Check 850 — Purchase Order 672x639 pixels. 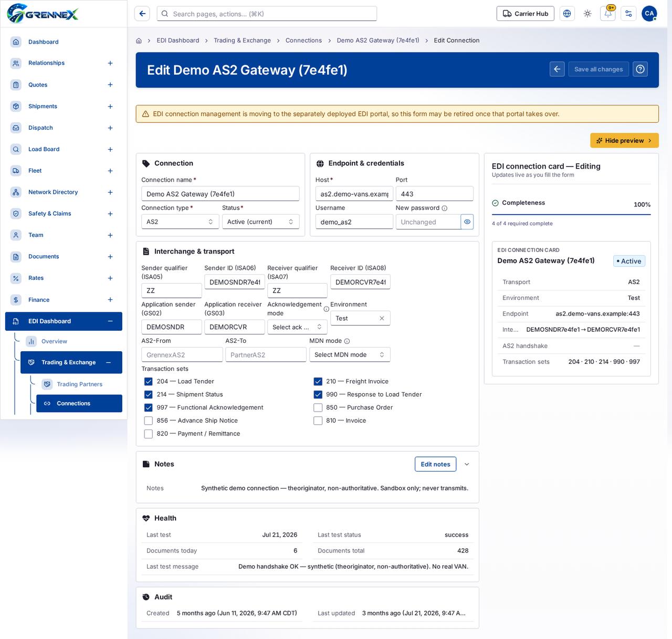tap(318, 407)
